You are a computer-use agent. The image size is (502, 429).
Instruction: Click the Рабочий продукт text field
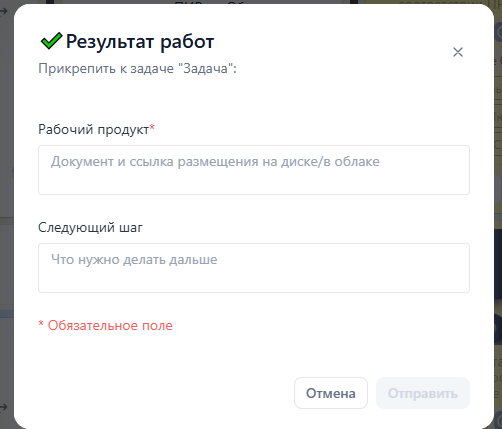point(254,170)
